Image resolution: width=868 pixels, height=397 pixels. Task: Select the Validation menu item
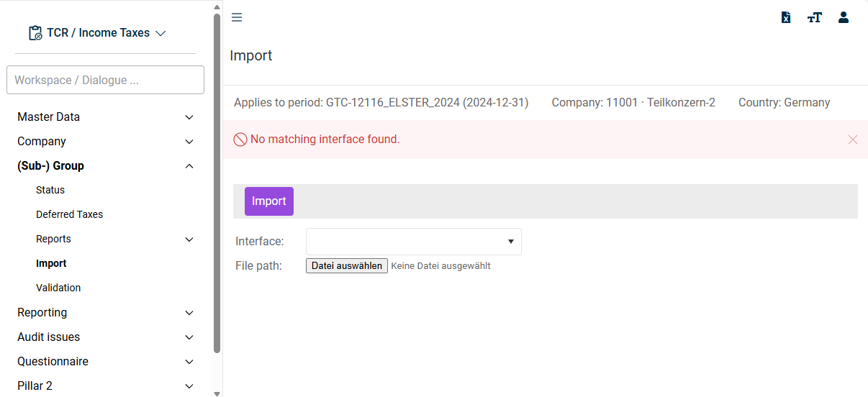(58, 288)
